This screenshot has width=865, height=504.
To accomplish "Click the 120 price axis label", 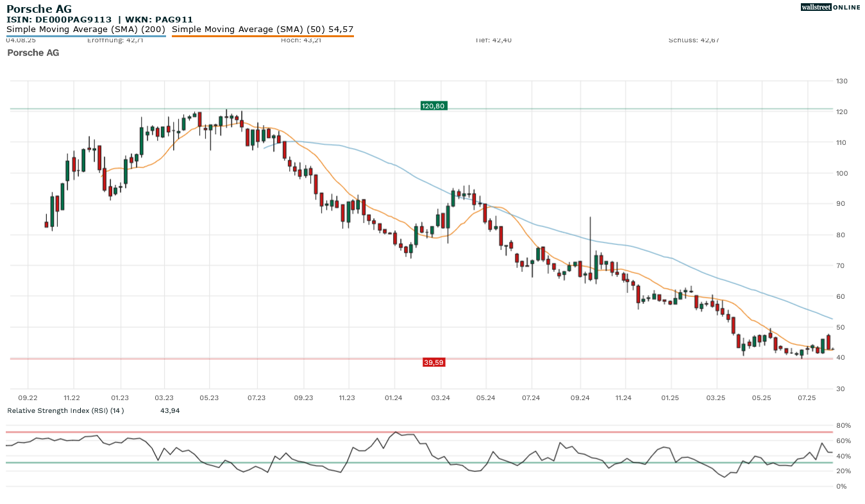I will [x=842, y=112].
